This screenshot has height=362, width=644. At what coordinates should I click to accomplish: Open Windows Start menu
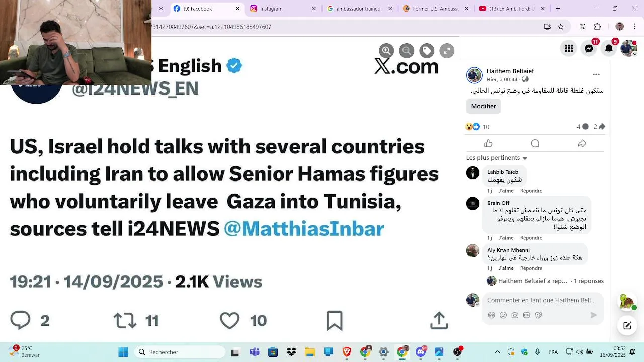tap(123, 352)
